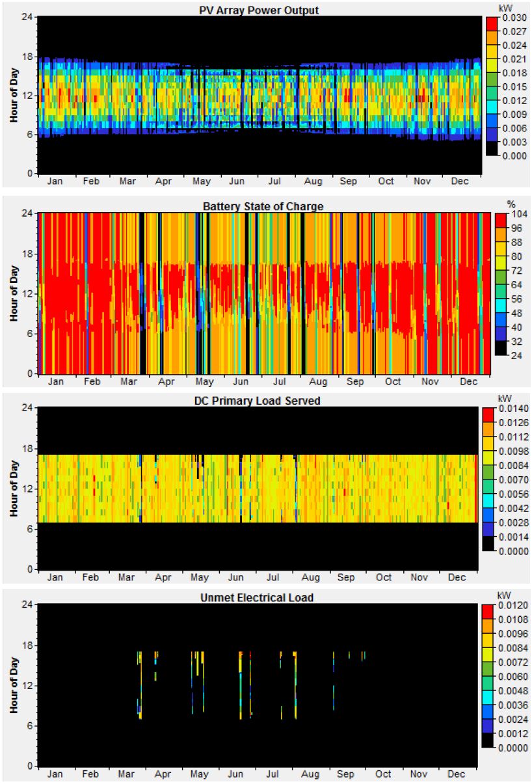The width and height of the screenshot is (532, 784).
Task: Select red top swatch in PV Array legend
Action: [494, 23]
